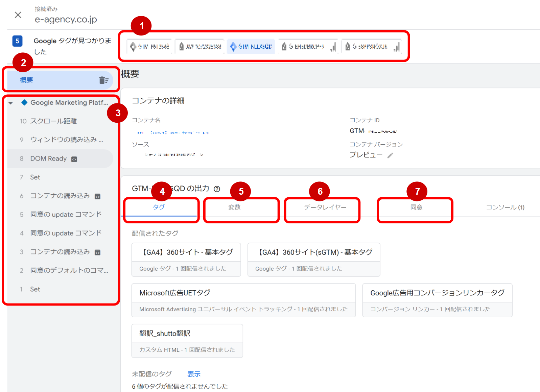Switch to the 同意 tab

[416, 207]
